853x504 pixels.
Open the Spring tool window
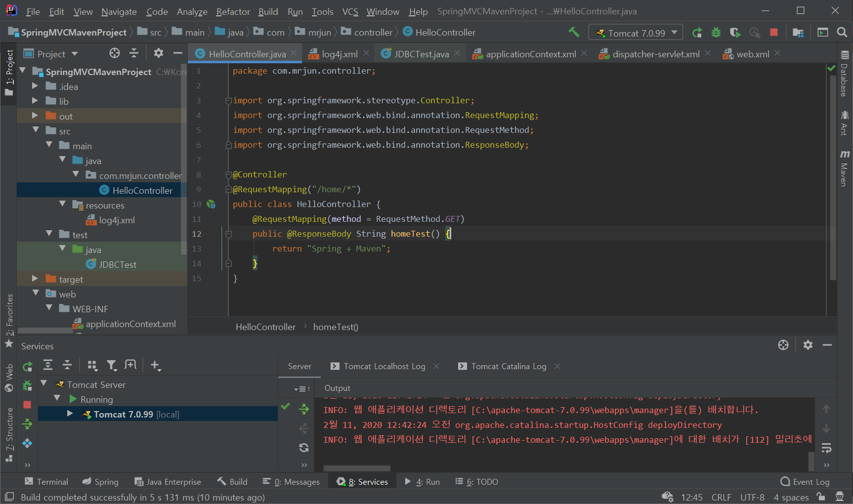[x=100, y=482]
